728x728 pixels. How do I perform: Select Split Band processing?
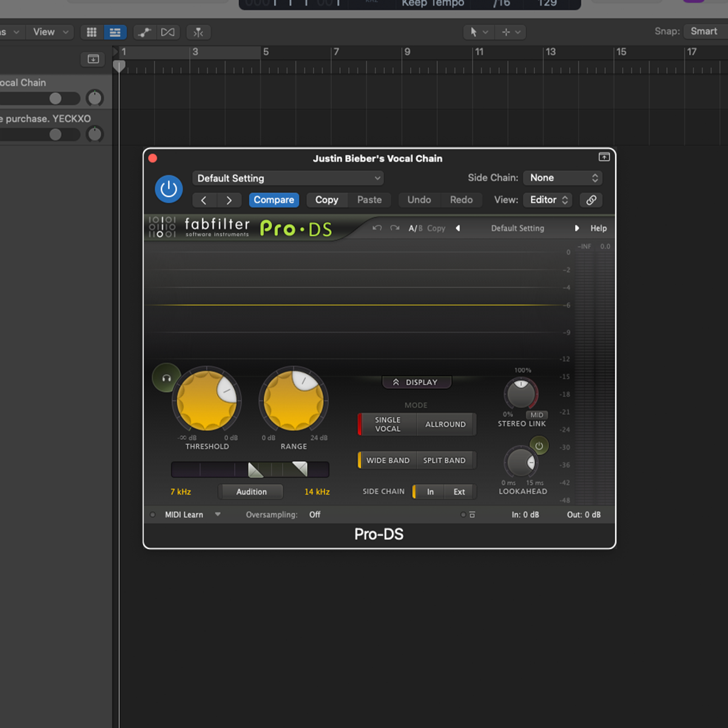[444, 460]
